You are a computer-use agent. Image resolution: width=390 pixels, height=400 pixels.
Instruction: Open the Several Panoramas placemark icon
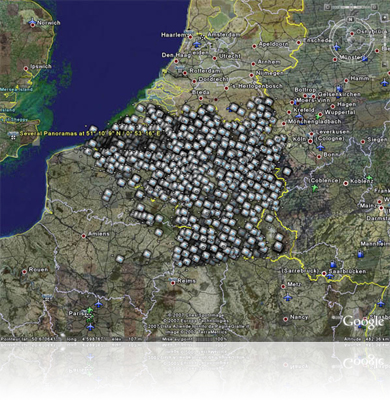(x=13, y=137)
